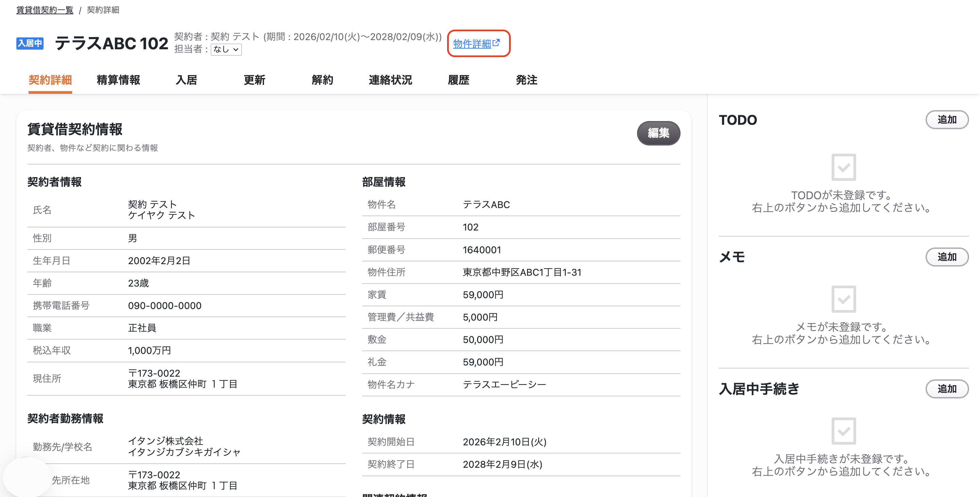This screenshot has width=980, height=497.
Task: Click 追加 button in the 入居中手続き section
Action: pos(947,389)
